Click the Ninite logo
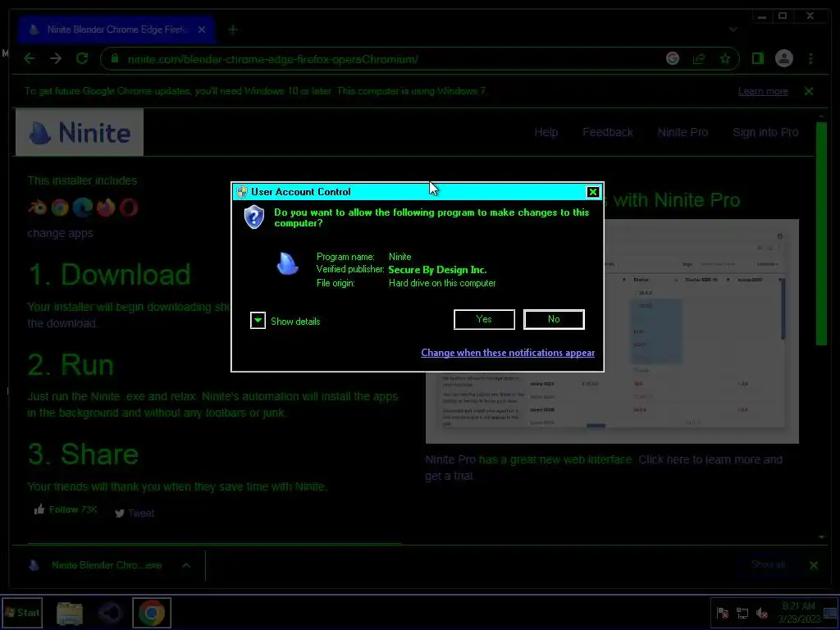 pyautogui.click(x=80, y=132)
